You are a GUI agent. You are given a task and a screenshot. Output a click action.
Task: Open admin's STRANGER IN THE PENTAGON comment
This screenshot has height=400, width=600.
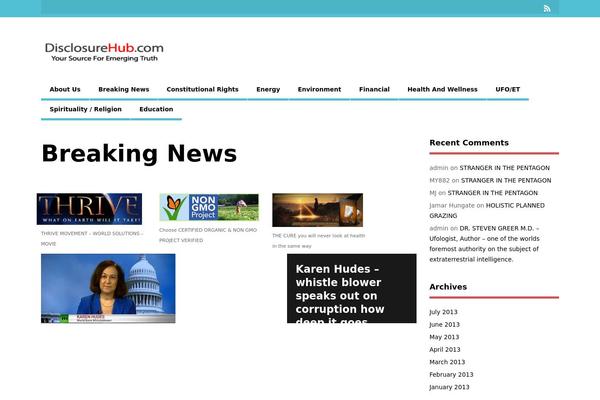(x=504, y=168)
